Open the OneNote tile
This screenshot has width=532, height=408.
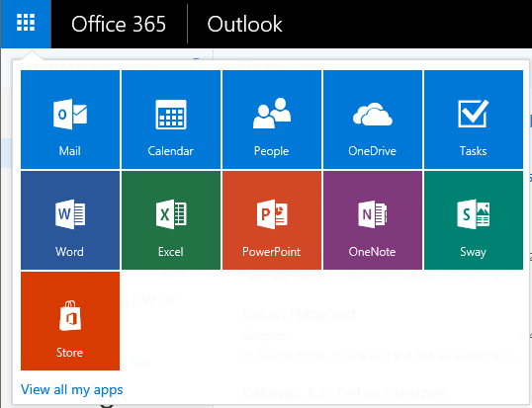[373, 220]
